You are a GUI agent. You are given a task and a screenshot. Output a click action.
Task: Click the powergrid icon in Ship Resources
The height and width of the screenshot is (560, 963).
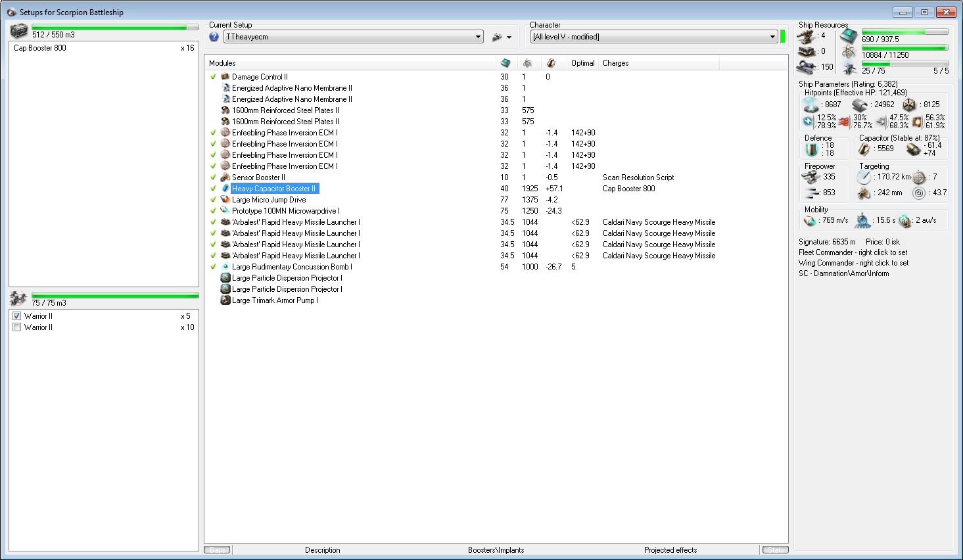(x=849, y=52)
